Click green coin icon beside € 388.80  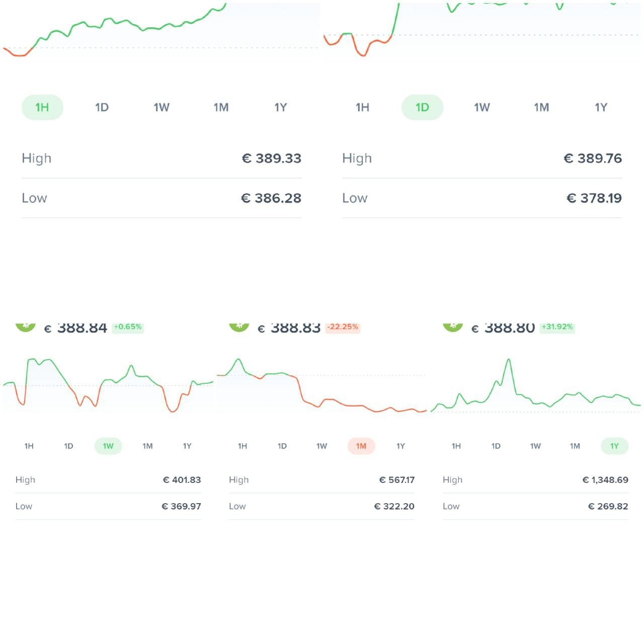click(x=453, y=327)
